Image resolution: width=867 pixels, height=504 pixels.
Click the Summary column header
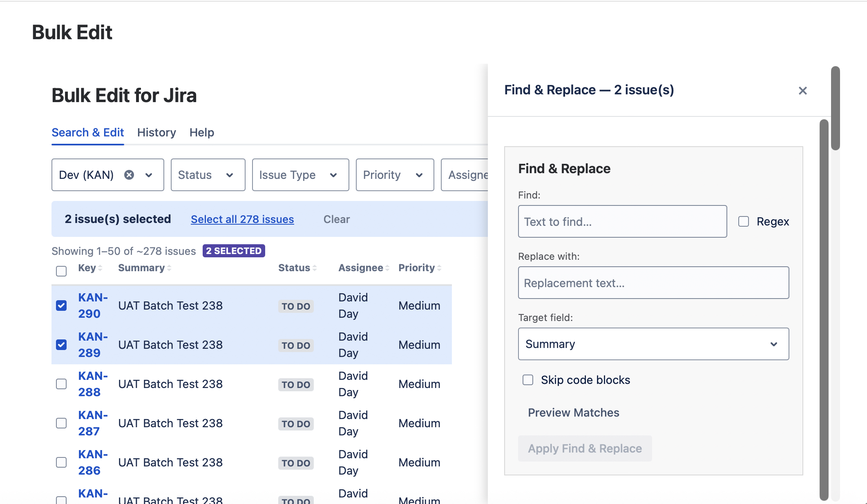click(x=141, y=268)
